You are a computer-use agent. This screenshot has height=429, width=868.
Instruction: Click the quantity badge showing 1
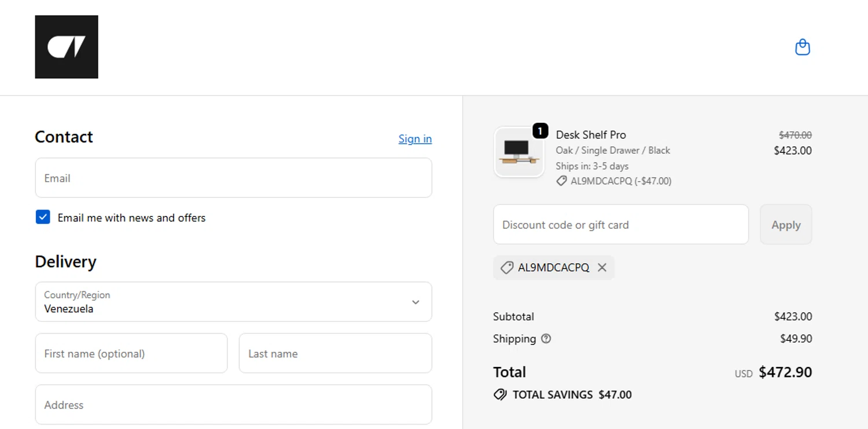click(x=540, y=131)
